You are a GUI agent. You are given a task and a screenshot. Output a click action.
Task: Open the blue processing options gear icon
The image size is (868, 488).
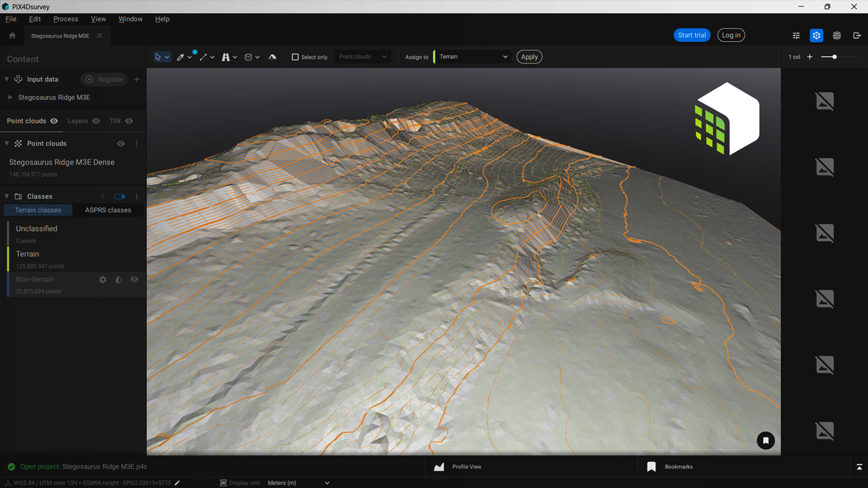[816, 36]
